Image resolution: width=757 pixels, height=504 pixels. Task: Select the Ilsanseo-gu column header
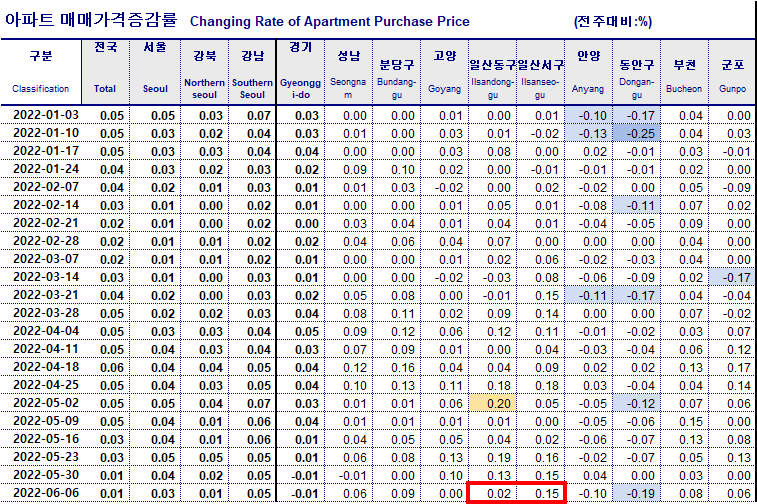pyautogui.click(x=540, y=71)
